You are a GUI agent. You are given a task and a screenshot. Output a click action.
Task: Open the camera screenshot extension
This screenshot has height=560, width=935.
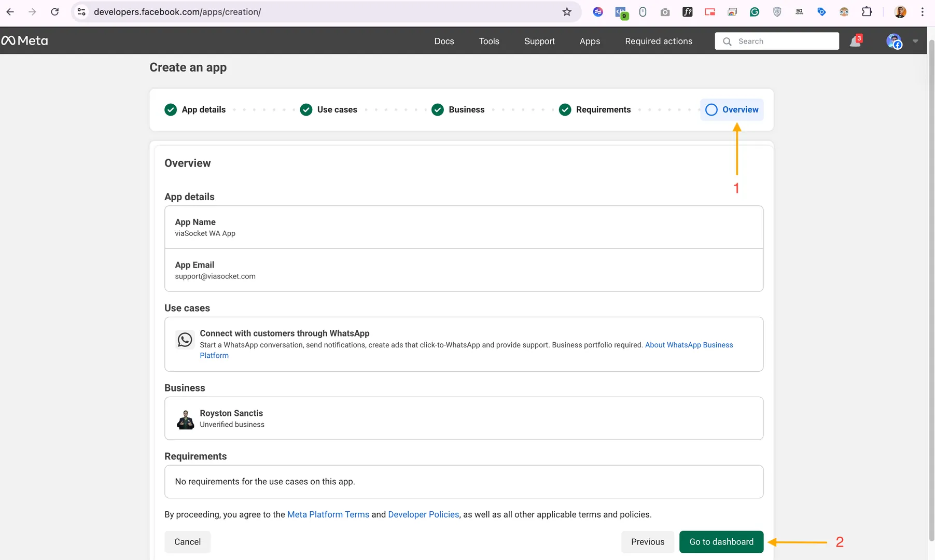tap(665, 11)
